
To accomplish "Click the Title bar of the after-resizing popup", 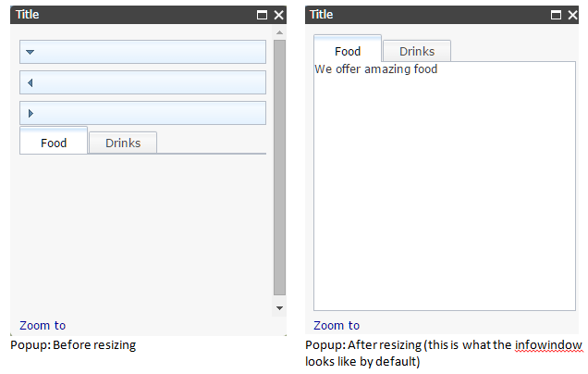I will (425, 15).
